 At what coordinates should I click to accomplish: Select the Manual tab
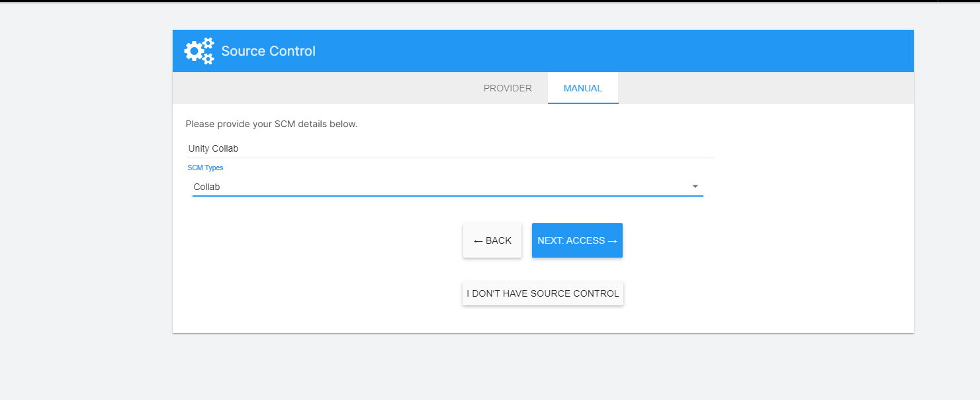point(582,88)
